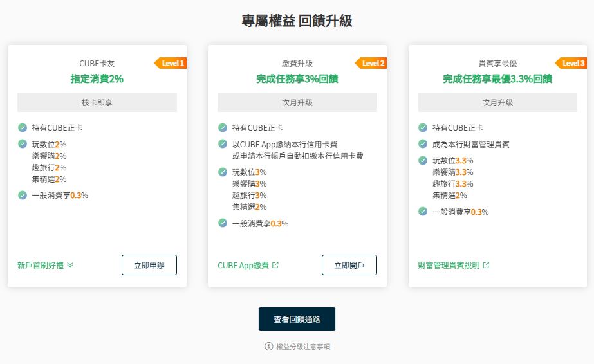Click 趣旅行3.3% text
This screenshot has width=594, height=364.
coord(453,184)
